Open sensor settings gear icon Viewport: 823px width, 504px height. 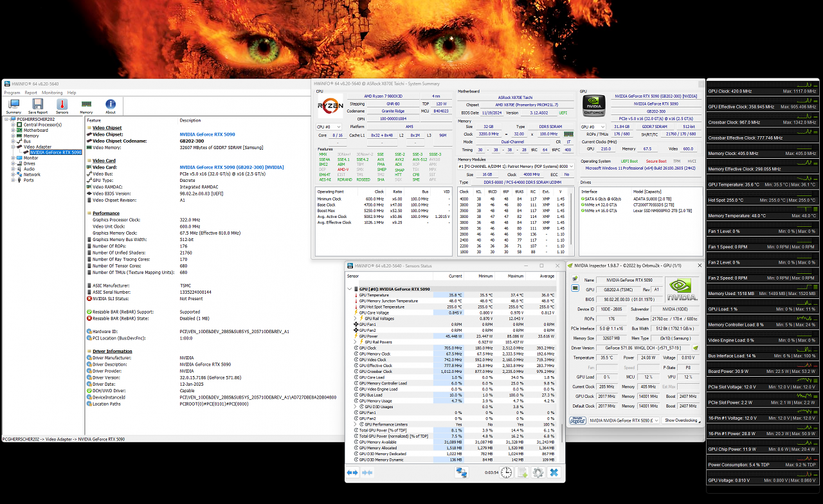538,473
